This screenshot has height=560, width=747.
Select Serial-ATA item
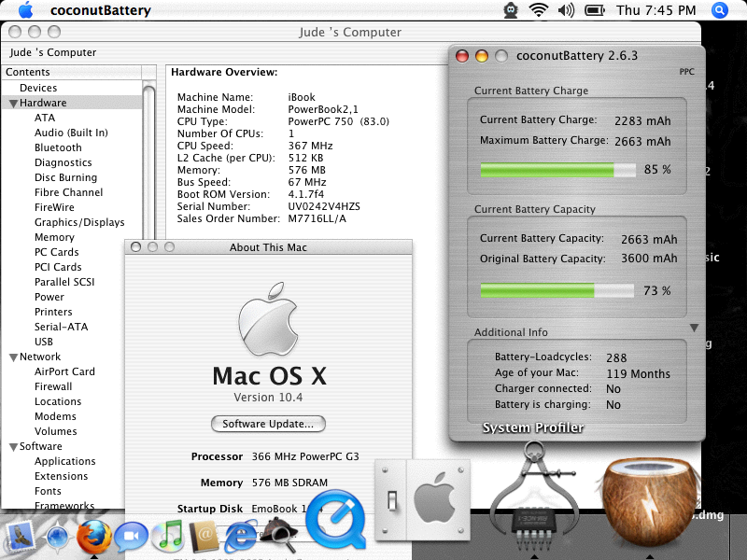pos(61,327)
